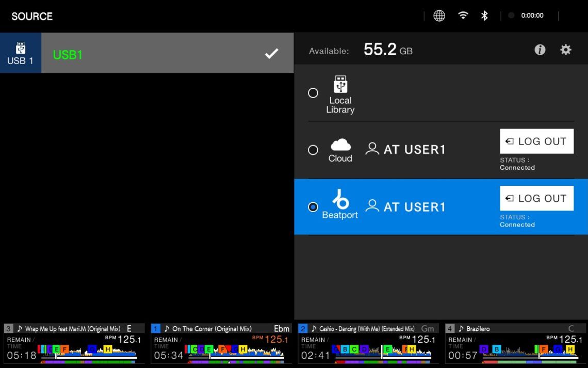This screenshot has height=368, width=588.
Task: Click deck 3 Wrap Me Up track info
Action: tap(72, 329)
